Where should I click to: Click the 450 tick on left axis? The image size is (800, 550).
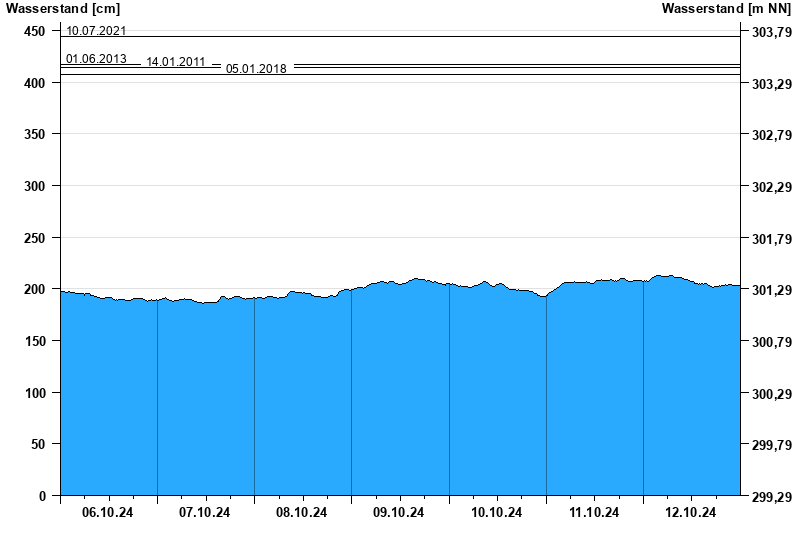[x=34, y=31]
